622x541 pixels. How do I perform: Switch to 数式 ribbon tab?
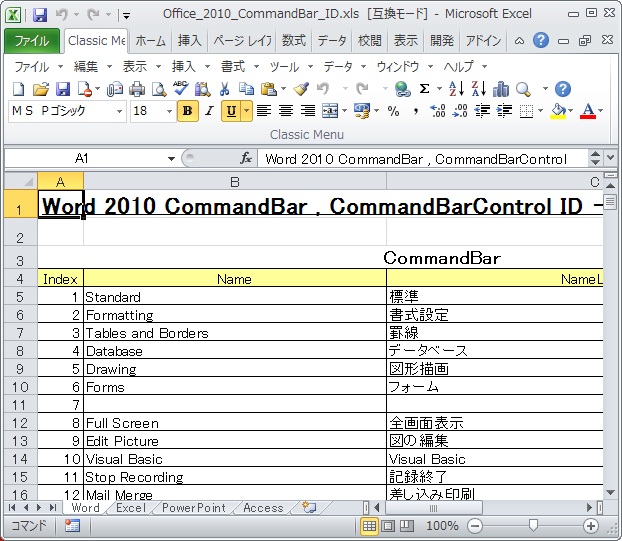[x=294, y=41]
